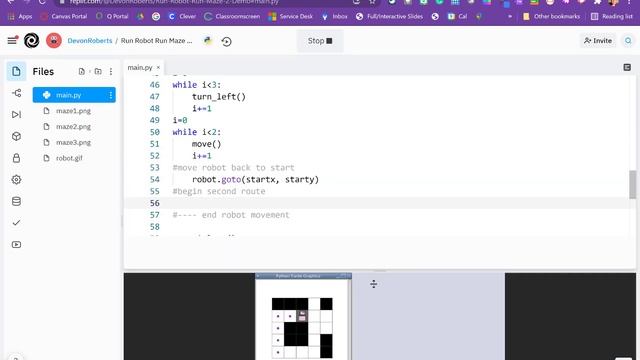Screen dimensions: 640x360
Task: Open DevonRoberts profile link
Action: [89, 41]
